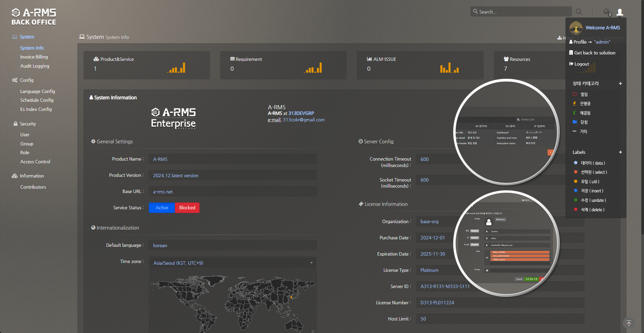Screen dimensions: 644x333
Task: Open Invoice Billing in sidebar
Action: click(x=34, y=57)
